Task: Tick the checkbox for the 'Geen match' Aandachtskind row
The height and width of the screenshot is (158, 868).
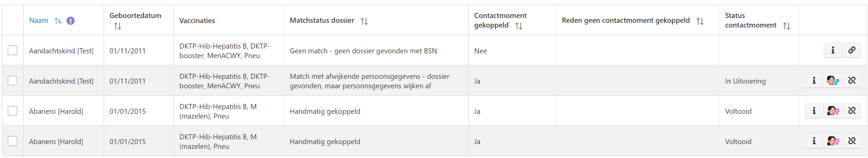Action: [13, 50]
